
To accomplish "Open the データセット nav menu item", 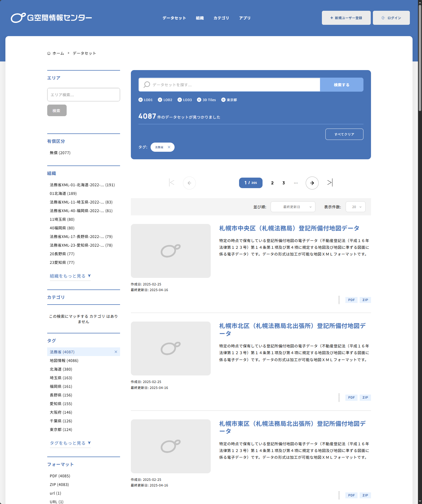I will coord(174,18).
